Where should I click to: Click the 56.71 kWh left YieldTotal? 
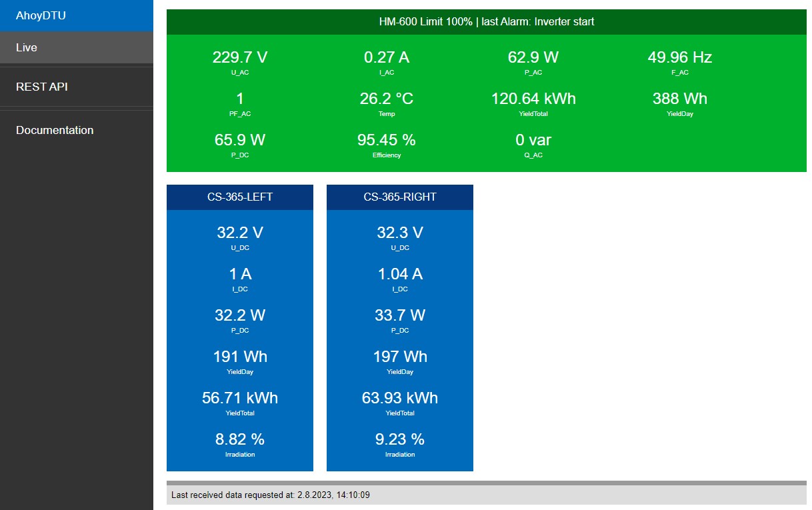pyautogui.click(x=240, y=398)
